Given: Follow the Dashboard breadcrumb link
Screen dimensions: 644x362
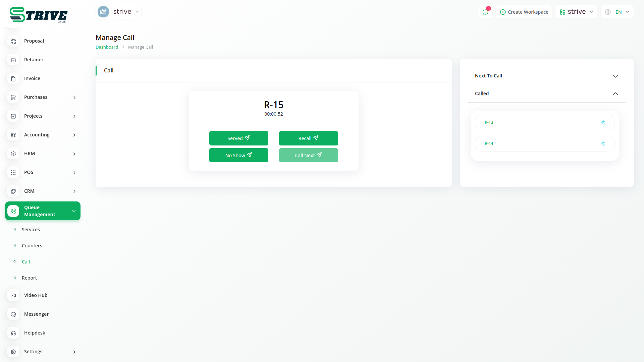Looking at the screenshot, I should coord(107,47).
